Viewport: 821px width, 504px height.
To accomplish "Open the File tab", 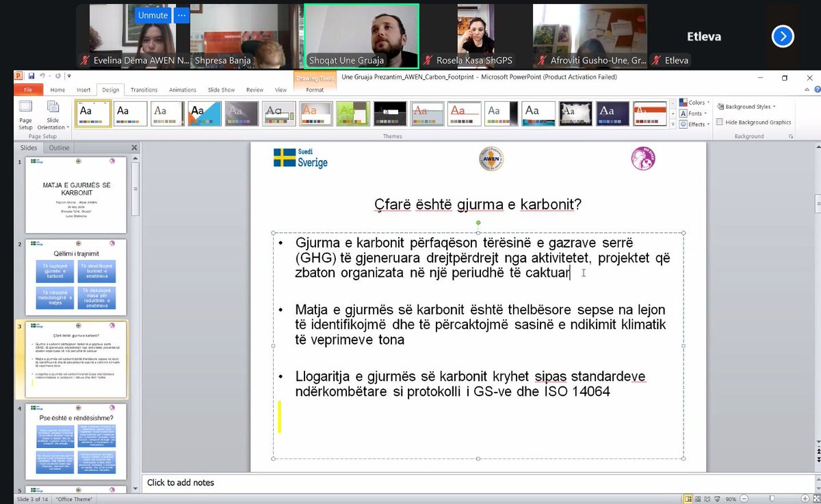I will coord(29,90).
